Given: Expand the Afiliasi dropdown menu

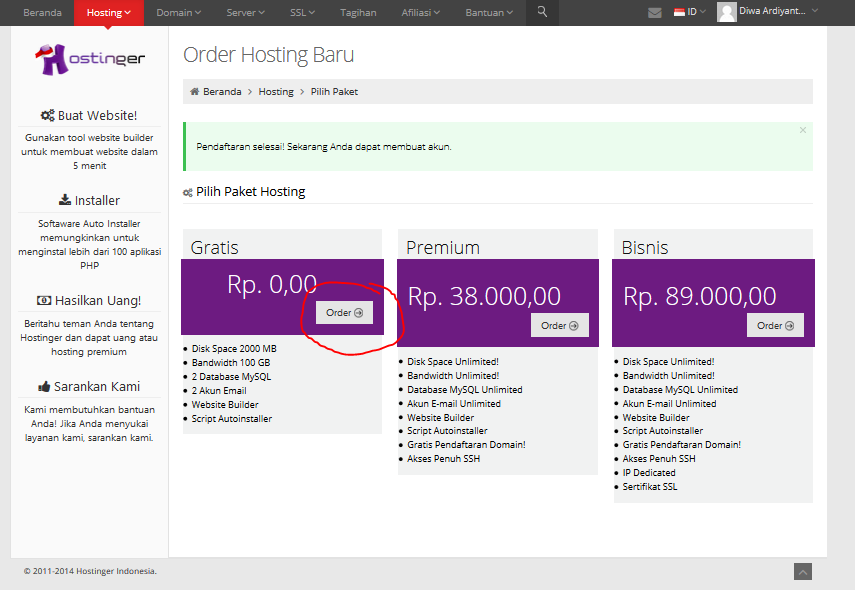Looking at the screenshot, I should pos(420,13).
